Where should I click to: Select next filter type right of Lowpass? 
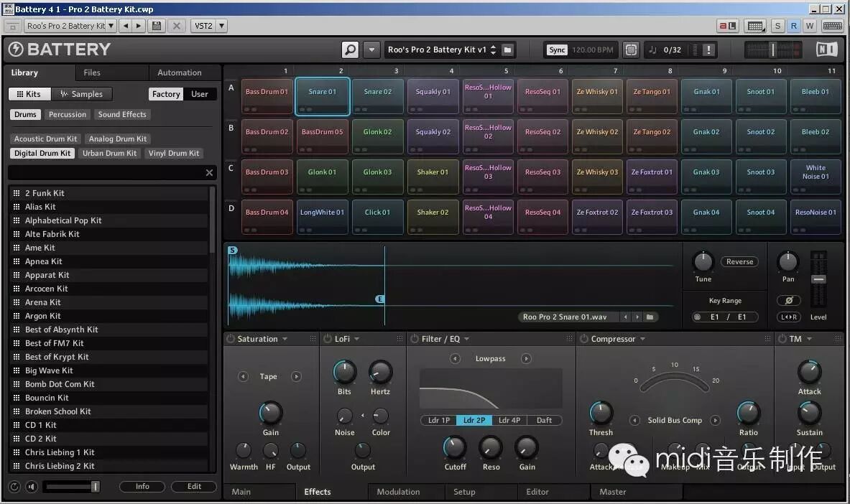(526, 359)
